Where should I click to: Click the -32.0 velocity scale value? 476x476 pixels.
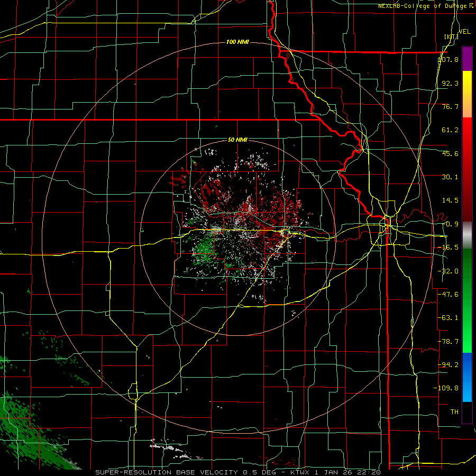click(448, 271)
